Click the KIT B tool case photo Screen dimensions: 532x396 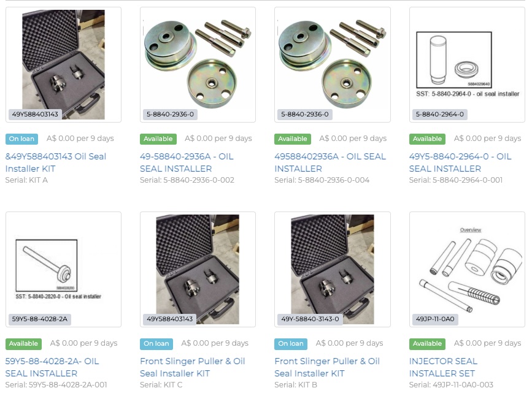(333, 269)
